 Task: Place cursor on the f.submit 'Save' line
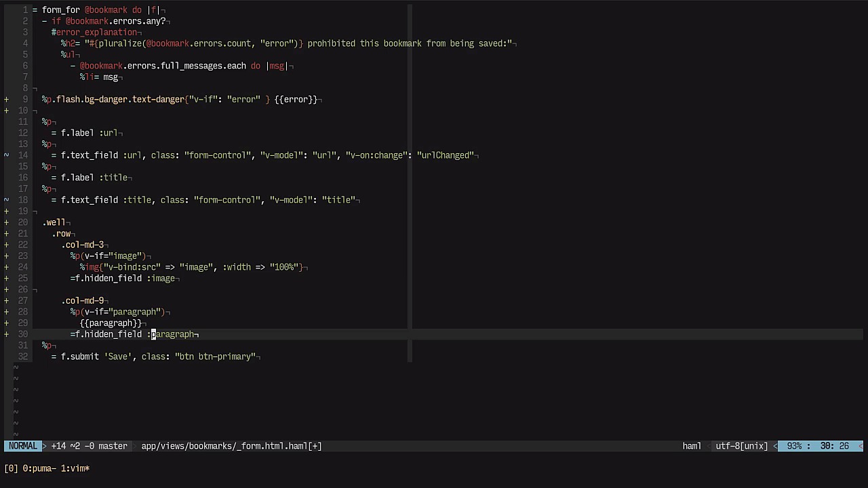point(156,357)
